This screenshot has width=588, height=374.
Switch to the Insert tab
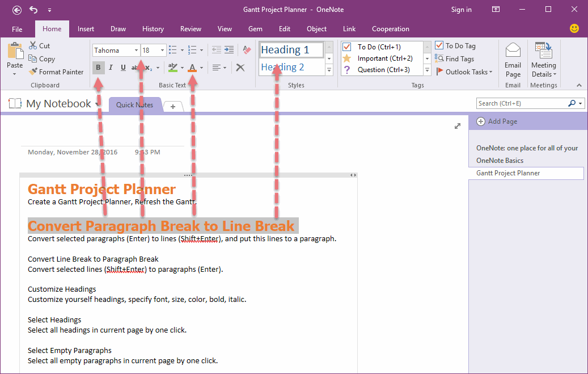pyautogui.click(x=86, y=29)
